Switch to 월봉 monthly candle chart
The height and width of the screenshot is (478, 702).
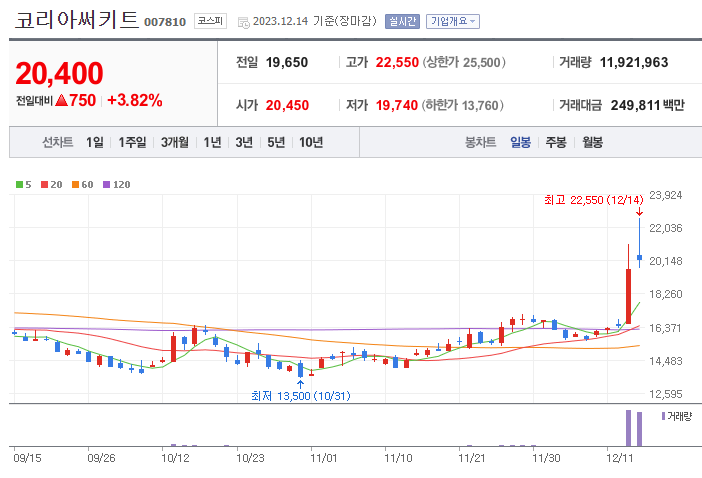click(x=592, y=142)
